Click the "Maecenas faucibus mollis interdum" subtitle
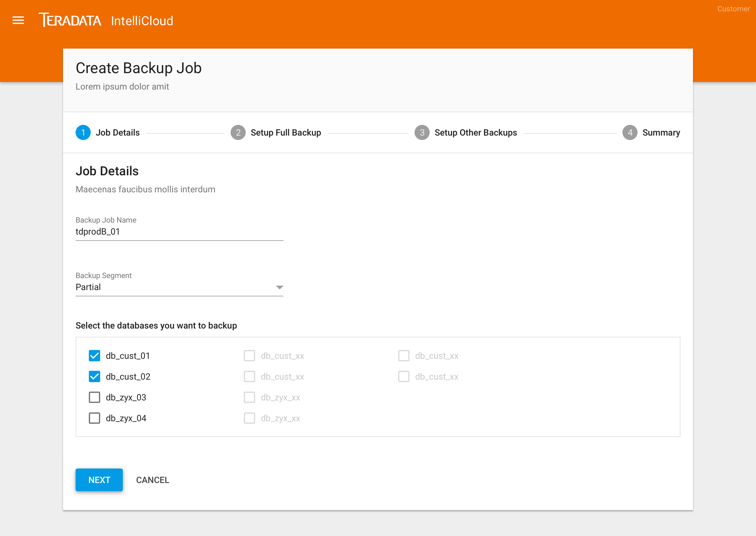The height and width of the screenshot is (536, 756). click(146, 189)
